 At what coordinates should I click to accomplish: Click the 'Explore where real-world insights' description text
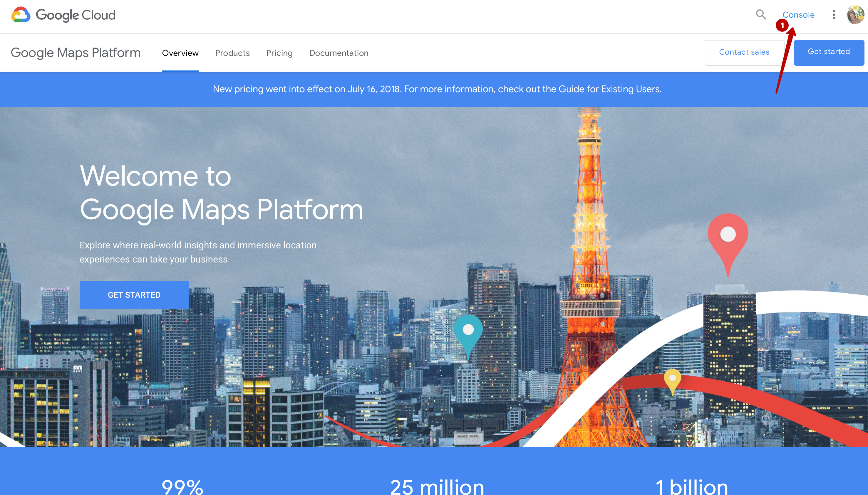(x=198, y=252)
